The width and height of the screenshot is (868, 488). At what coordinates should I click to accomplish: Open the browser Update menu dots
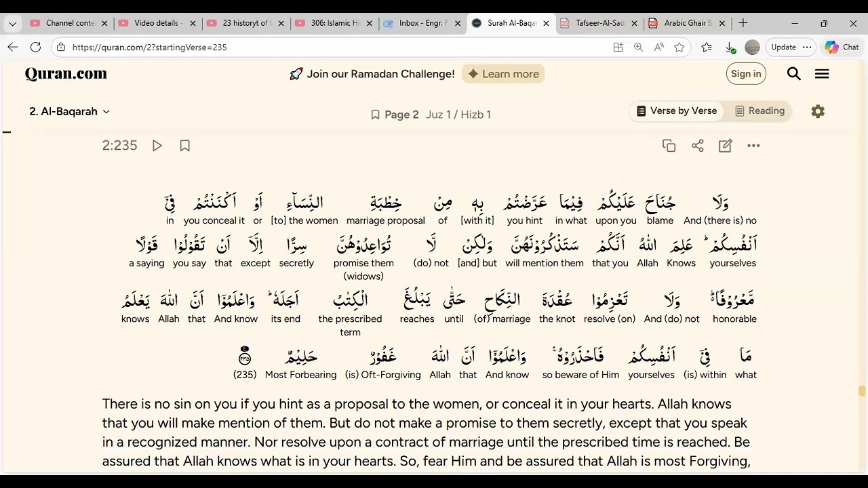point(806,47)
